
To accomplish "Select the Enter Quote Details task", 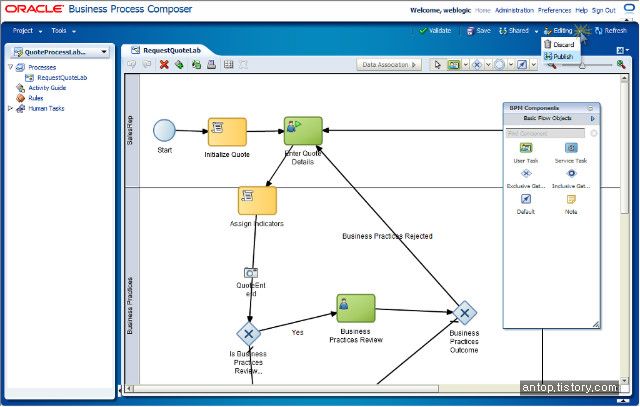I will pos(303,131).
